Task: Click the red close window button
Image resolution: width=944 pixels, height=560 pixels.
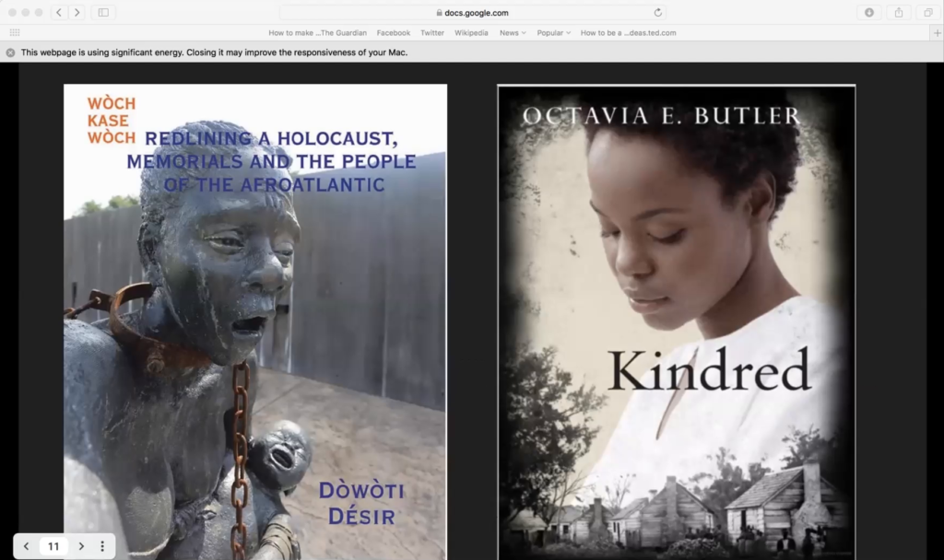Action: click(x=12, y=12)
